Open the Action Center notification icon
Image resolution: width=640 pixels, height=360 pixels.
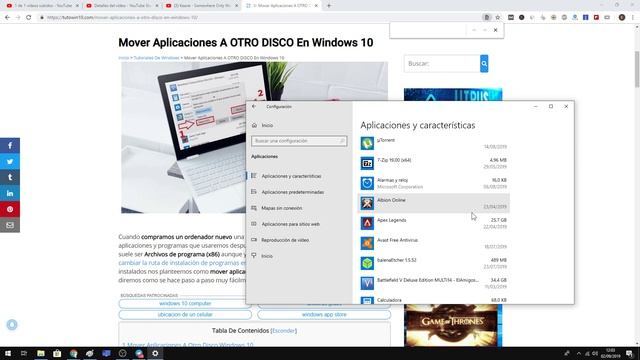tap(630, 353)
